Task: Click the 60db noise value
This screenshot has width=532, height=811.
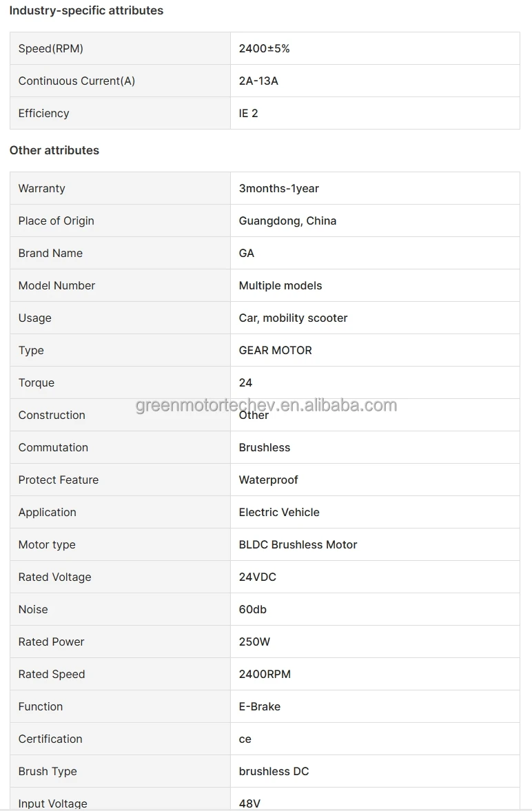Action: (253, 609)
